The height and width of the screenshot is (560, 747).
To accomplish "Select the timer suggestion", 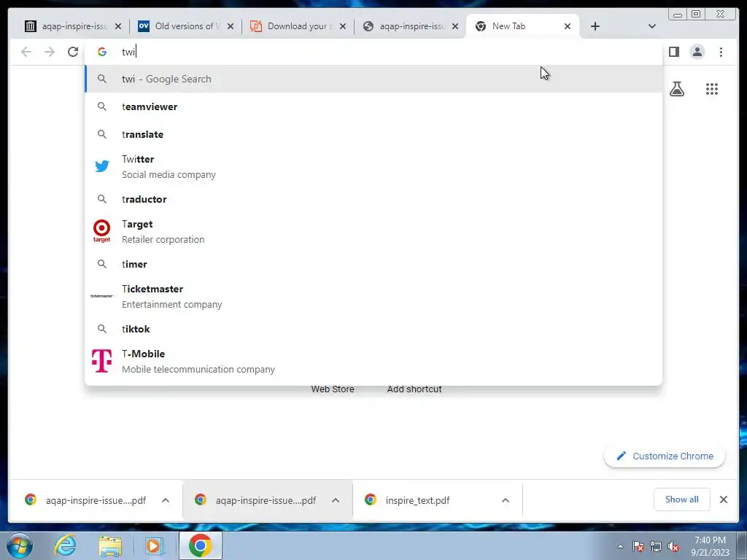I will [373, 264].
